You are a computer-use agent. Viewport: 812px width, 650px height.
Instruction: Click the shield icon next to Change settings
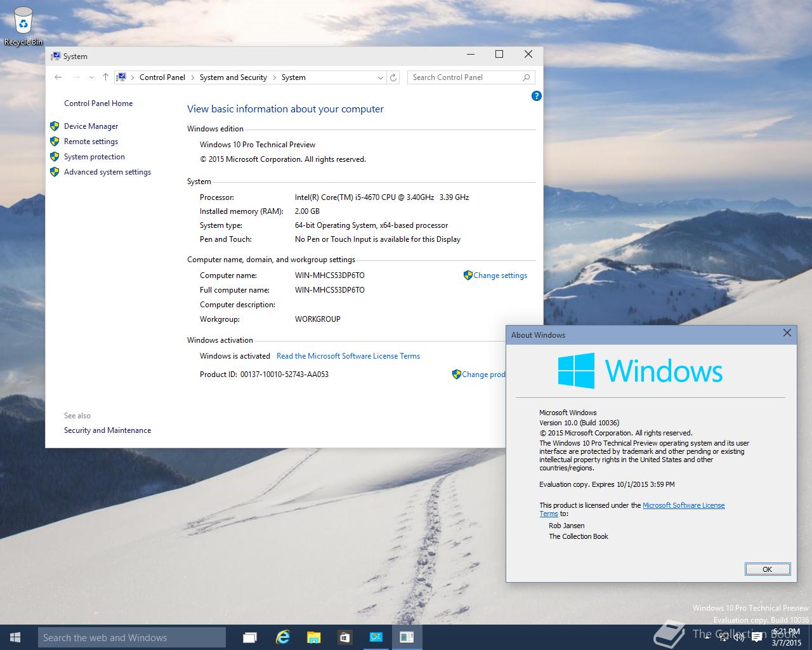(468, 275)
